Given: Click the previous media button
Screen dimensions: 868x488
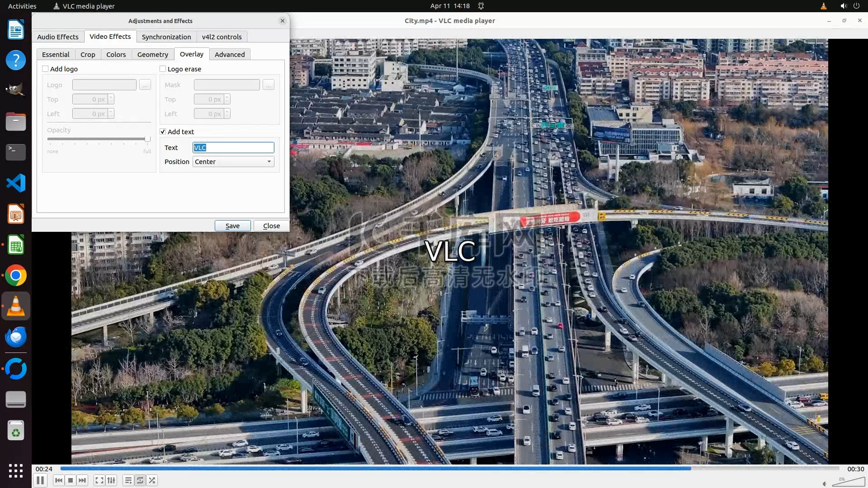Looking at the screenshot, I should coord(58,480).
